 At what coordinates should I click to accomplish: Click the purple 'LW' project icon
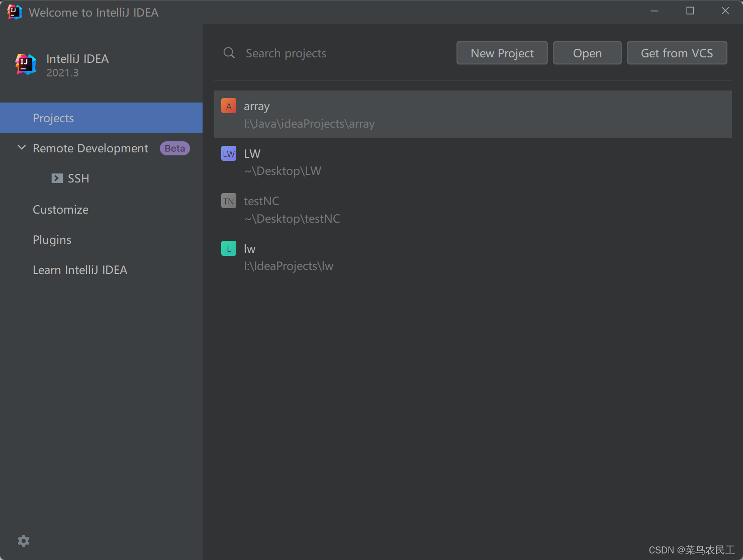[229, 153]
